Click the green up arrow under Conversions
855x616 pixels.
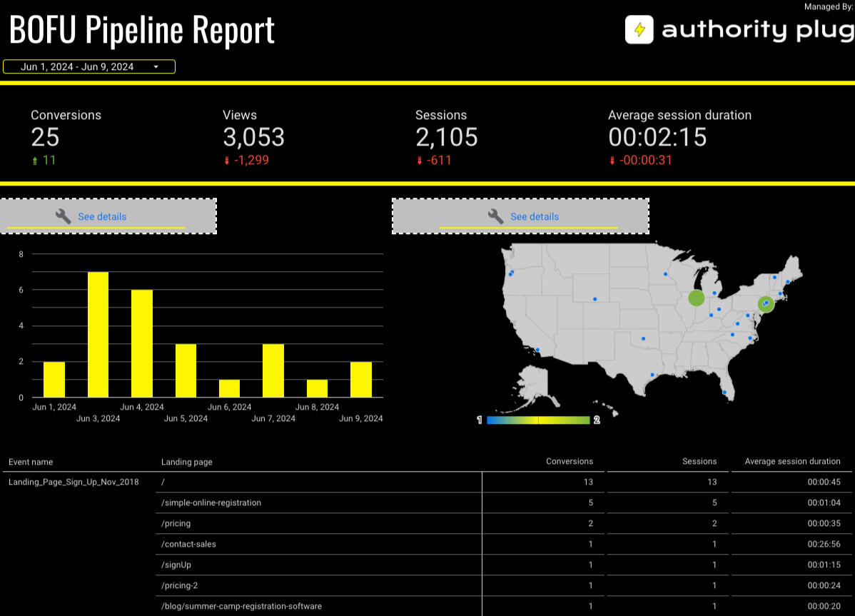coord(34,161)
